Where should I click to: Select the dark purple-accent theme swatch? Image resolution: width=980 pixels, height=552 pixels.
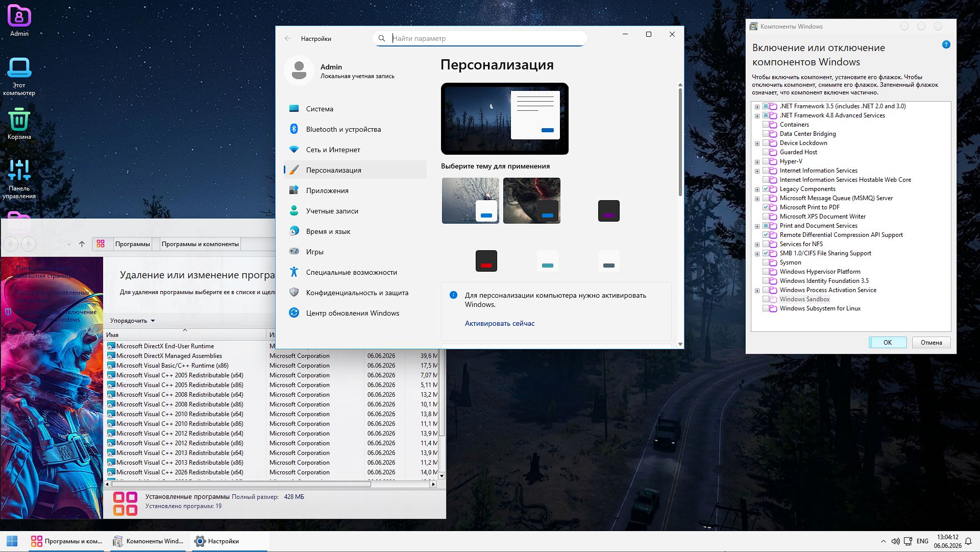pyautogui.click(x=608, y=211)
